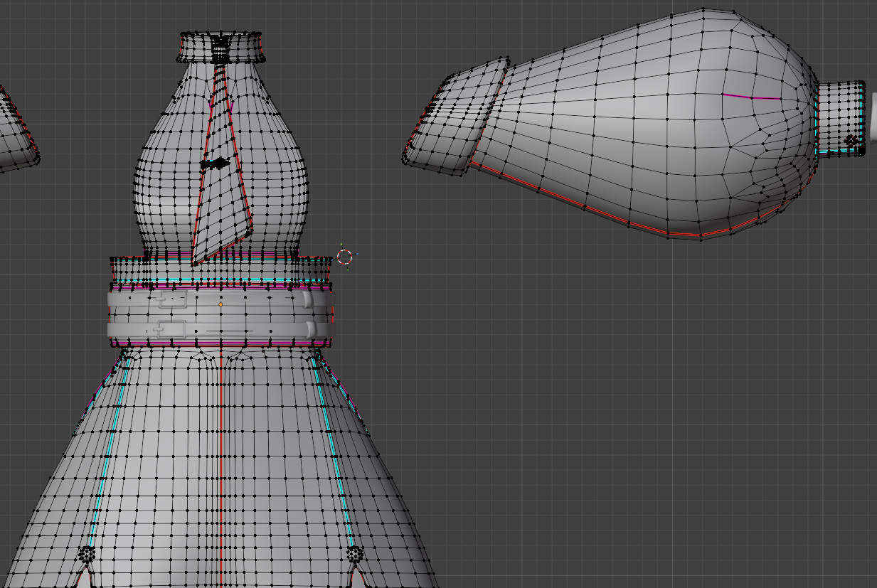Select the ruffled waistband above the belt
Viewport: 877px width, 588px height.
click(220, 272)
